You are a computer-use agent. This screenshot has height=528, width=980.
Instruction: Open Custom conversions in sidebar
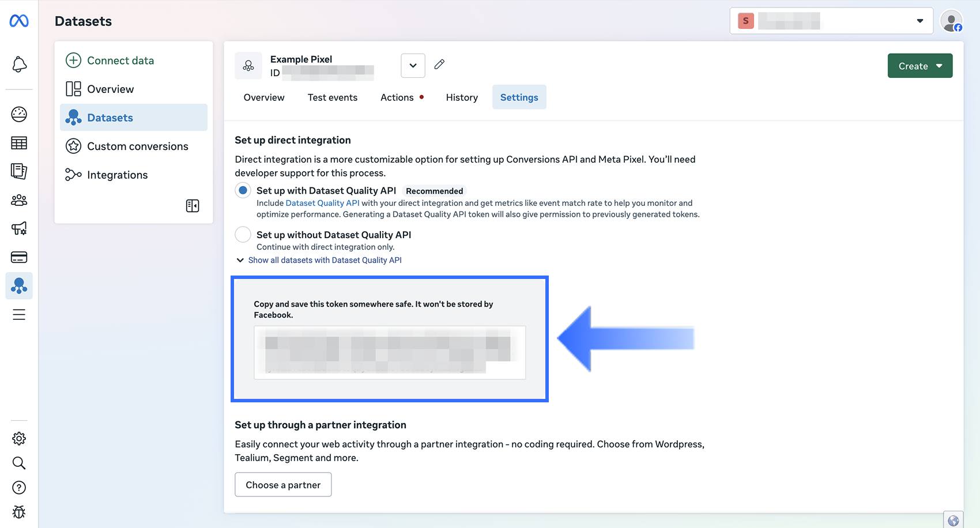pos(134,146)
